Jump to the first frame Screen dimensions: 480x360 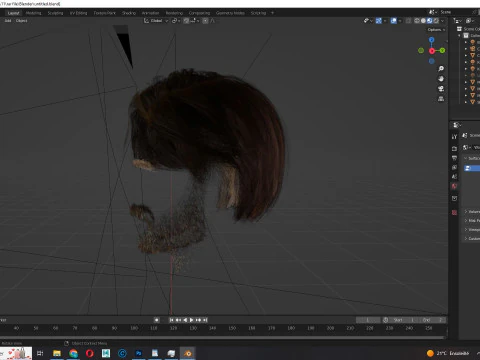click(x=171, y=320)
